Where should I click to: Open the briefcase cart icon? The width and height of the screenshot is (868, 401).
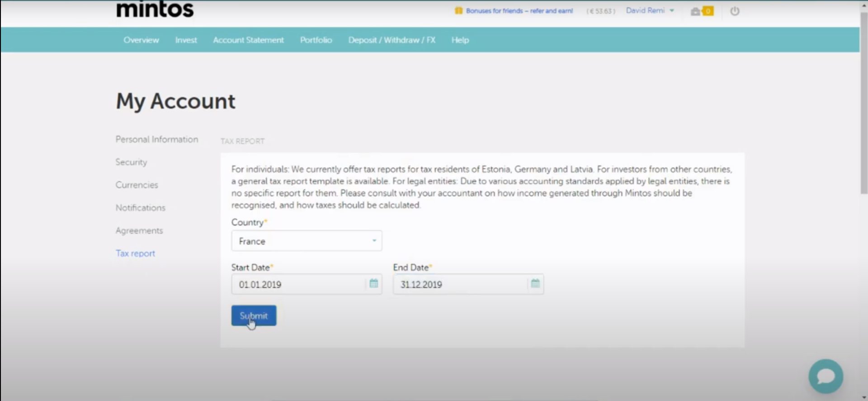[x=695, y=11]
